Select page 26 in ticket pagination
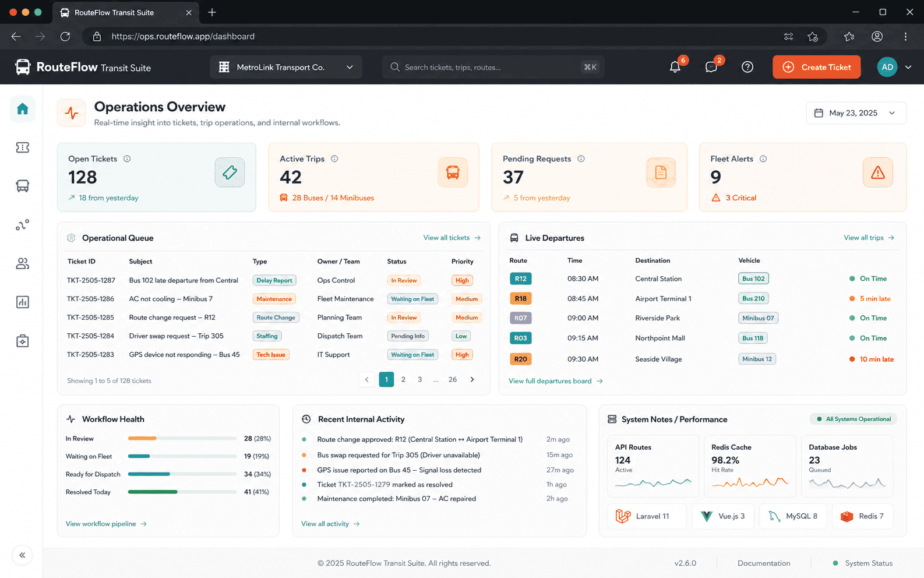The height and width of the screenshot is (578, 924). tap(453, 379)
